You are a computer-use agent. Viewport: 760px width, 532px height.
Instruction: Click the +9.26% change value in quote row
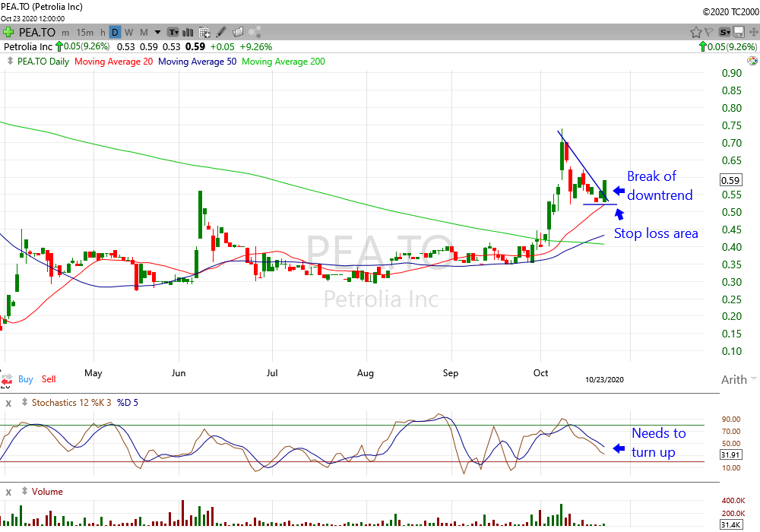click(256, 47)
